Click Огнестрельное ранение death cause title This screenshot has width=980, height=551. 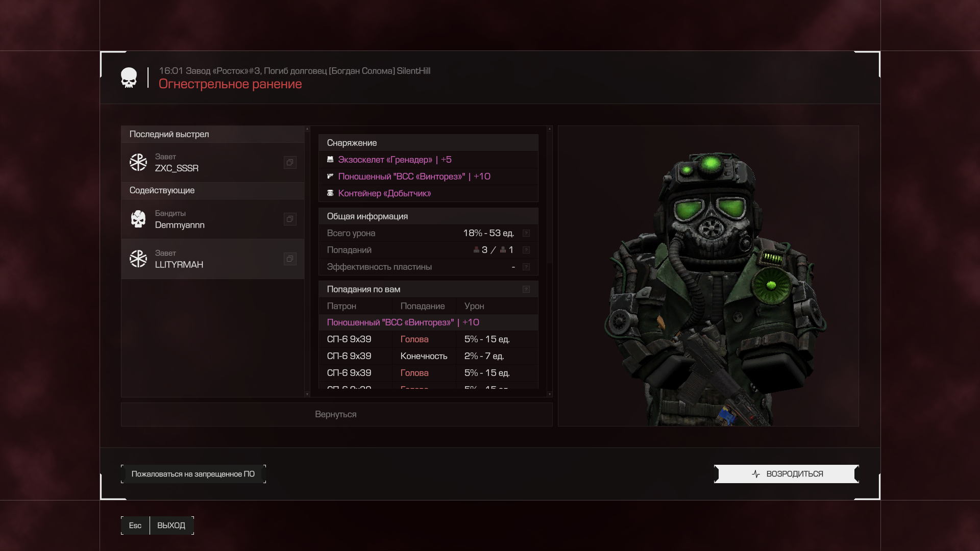[230, 84]
